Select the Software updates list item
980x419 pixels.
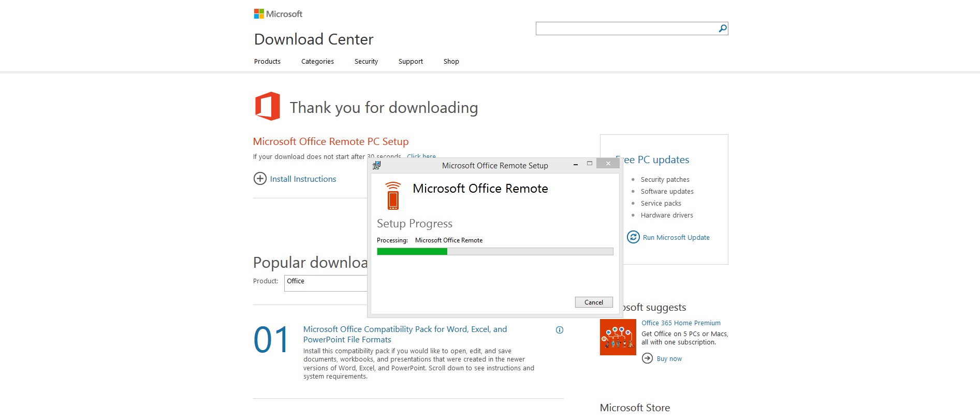click(x=667, y=191)
